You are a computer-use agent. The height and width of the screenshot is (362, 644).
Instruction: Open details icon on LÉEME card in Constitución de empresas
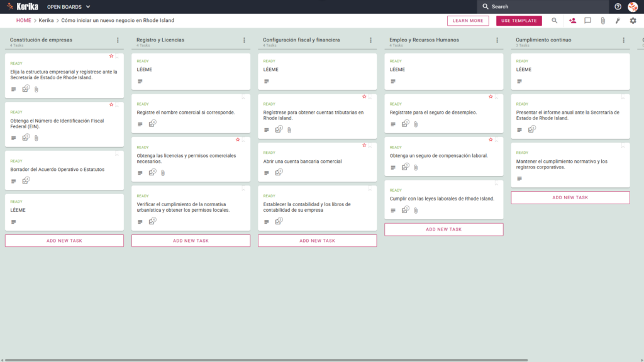coord(14,222)
